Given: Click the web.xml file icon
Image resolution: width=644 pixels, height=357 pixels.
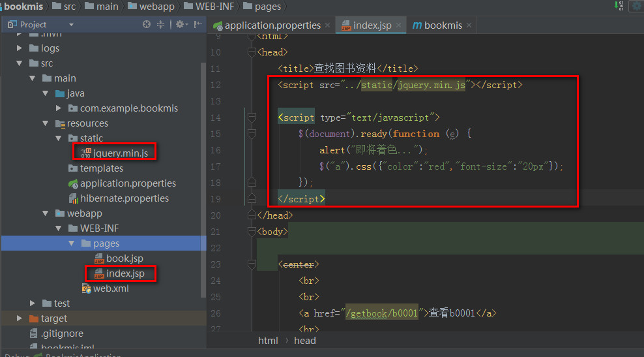Looking at the screenshot, I should (86, 288).
